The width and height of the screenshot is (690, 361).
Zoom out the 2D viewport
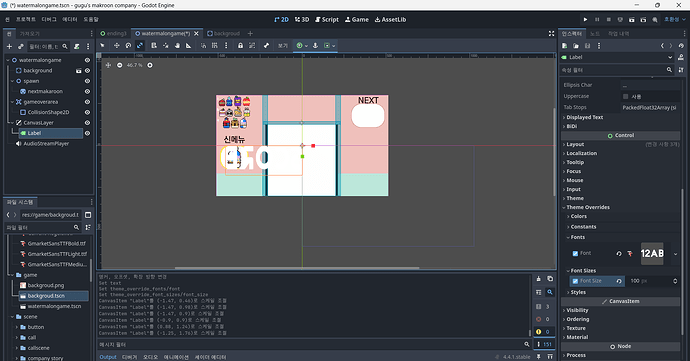120,65
